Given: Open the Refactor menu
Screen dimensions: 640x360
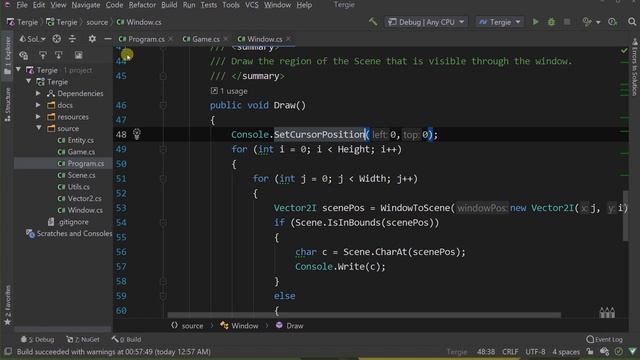Looking at the screenshot, I should click(x=142, y=5).
